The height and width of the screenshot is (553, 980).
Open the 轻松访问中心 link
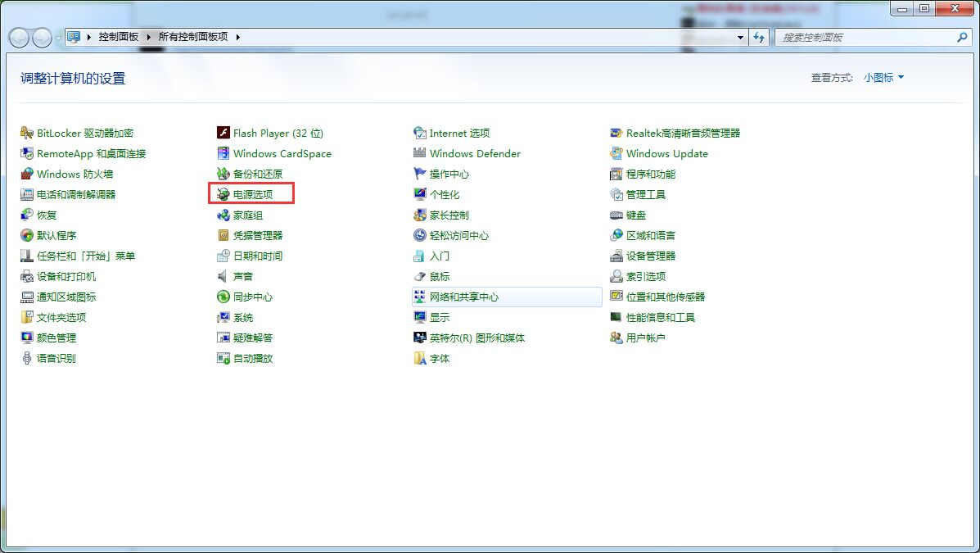pyautogui.click(x=458, y=235)
